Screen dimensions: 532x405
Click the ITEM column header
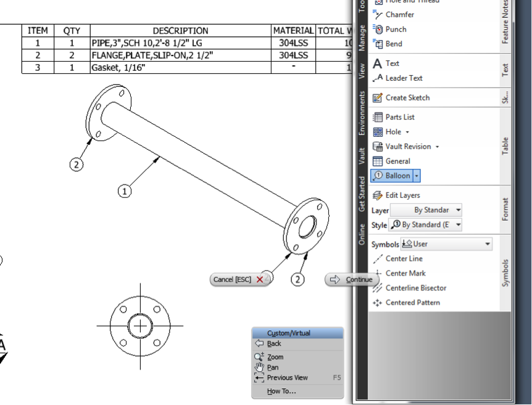pyautogui.click(x=38, y=30)
